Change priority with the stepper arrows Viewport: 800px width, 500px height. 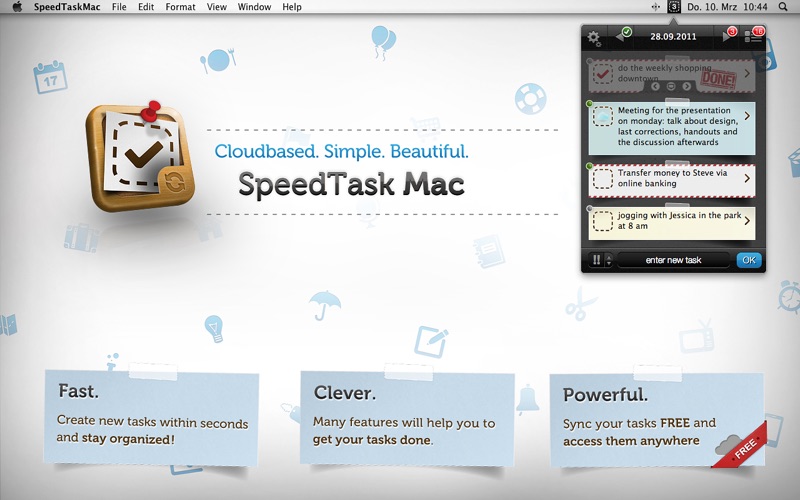tap(608, 260)
